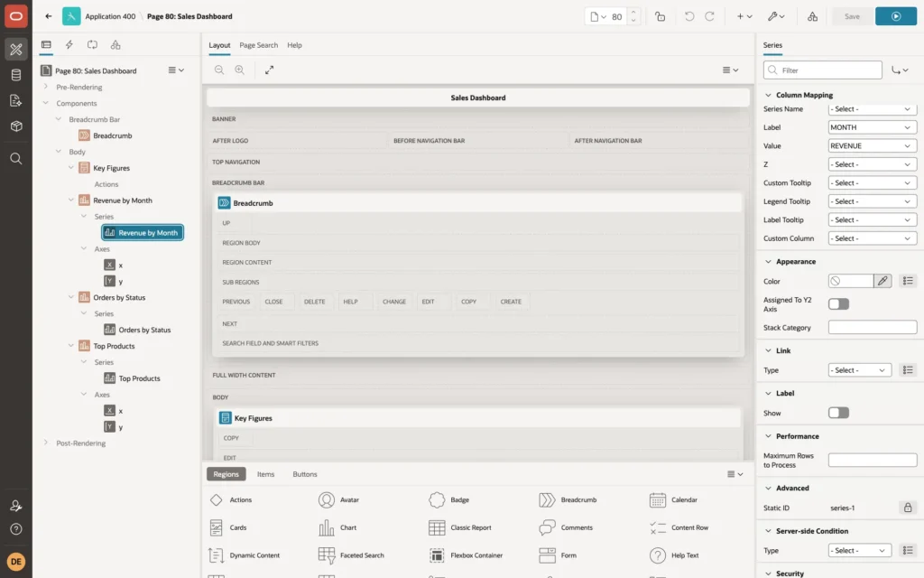This screenshot has width=924, height=578.
Task: Click the Oracle logo at the top left
Action: tap(16, 16)
